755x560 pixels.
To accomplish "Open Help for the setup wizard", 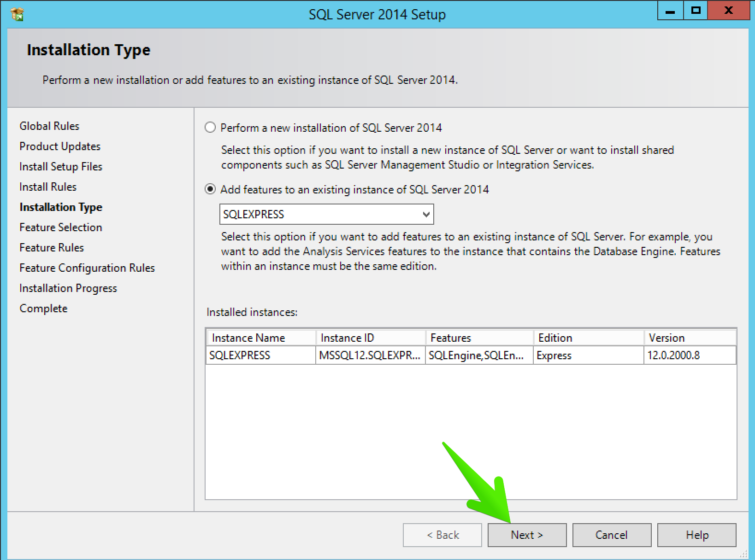I will [696, 535].
